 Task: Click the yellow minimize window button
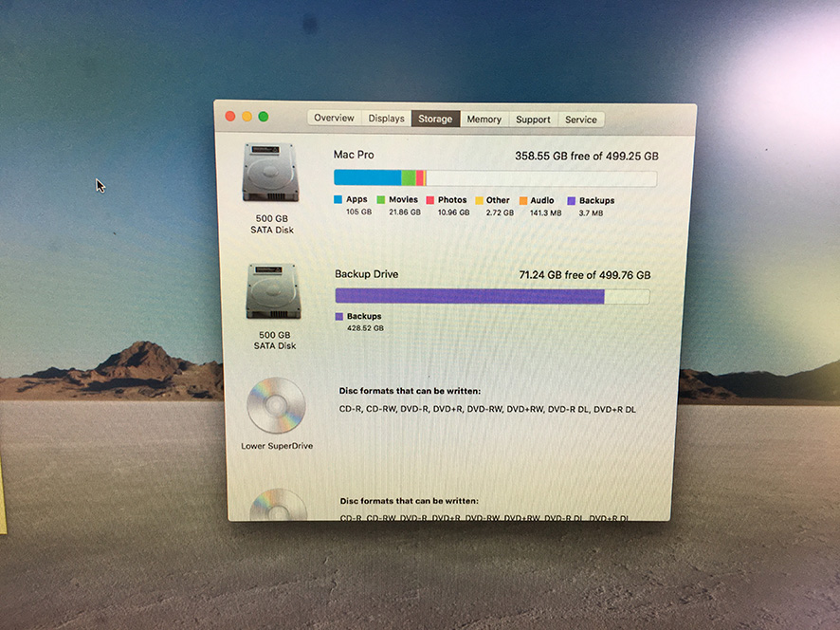click(x=247, y=116)
